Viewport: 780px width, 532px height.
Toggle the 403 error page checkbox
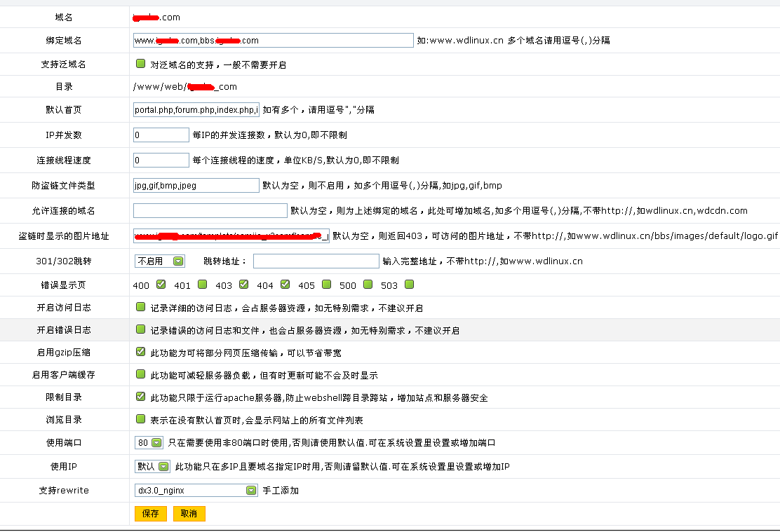tap(243, 285)
